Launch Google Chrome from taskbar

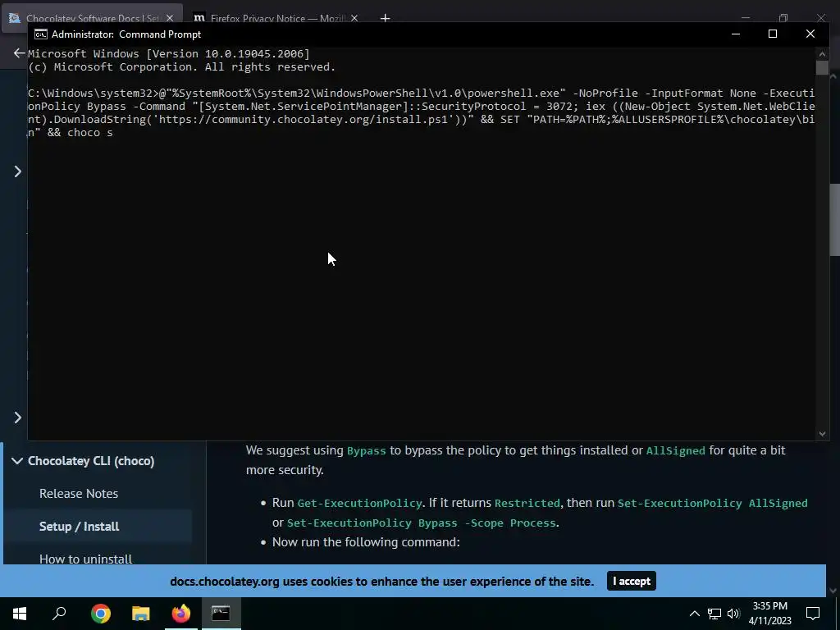pos(100,614)
